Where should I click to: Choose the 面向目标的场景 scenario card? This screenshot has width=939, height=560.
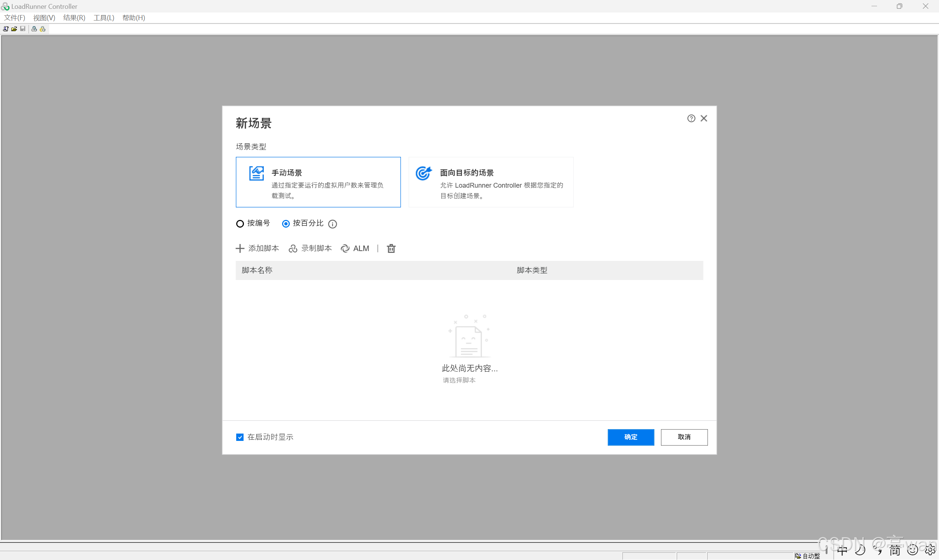490,182
